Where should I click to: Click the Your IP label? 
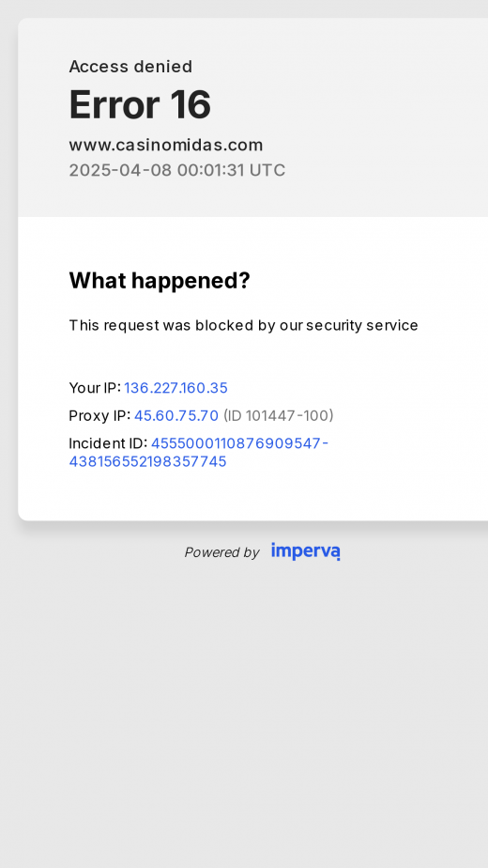(x=95, y=388)
